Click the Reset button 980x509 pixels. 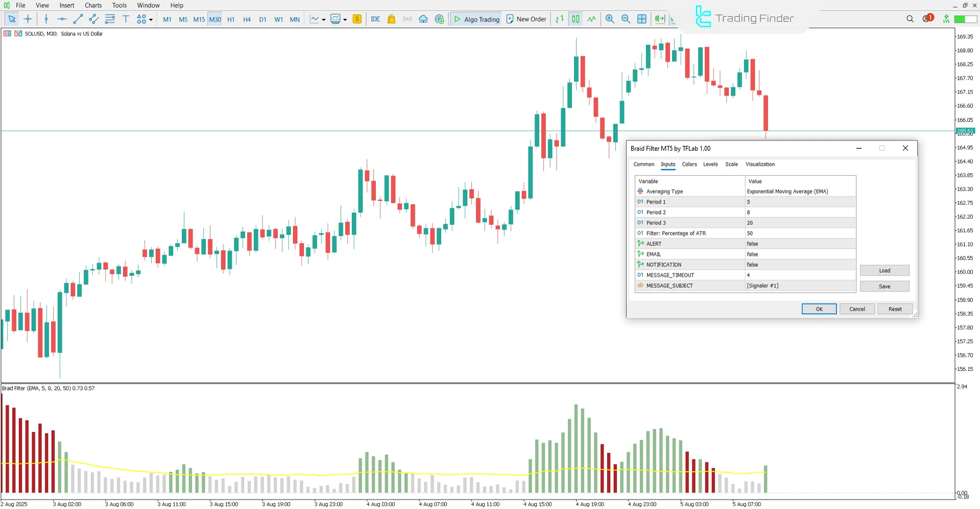[895, 309]
